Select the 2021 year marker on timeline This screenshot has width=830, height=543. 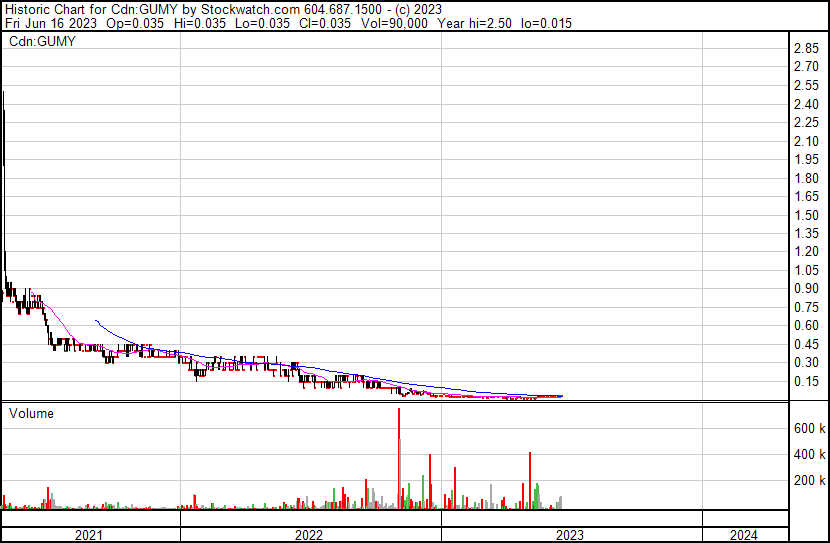coord(90,535)
